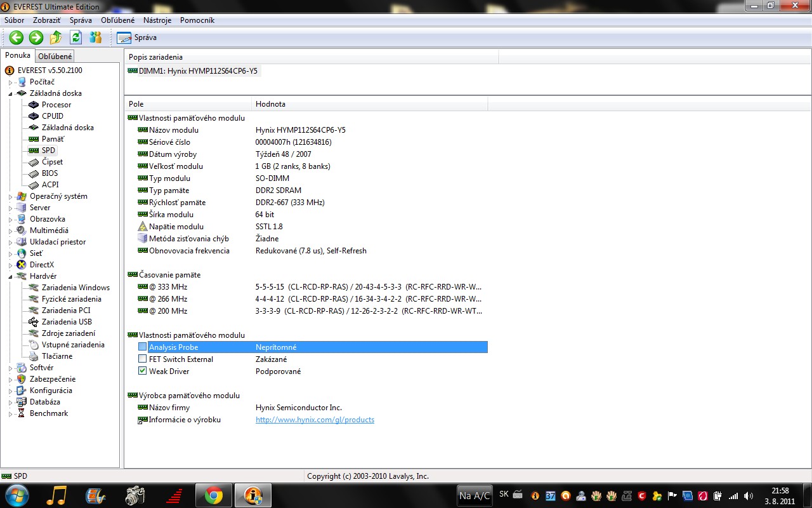This screenshot has height=508, width=812.
Task: Select the Databáza tree entry
Action: coord(44,402)
